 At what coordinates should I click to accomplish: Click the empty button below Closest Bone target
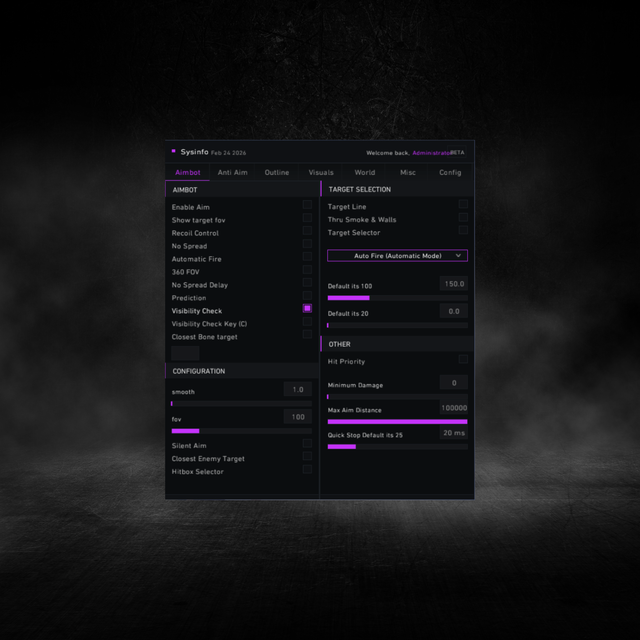click(x=185, y=353)
